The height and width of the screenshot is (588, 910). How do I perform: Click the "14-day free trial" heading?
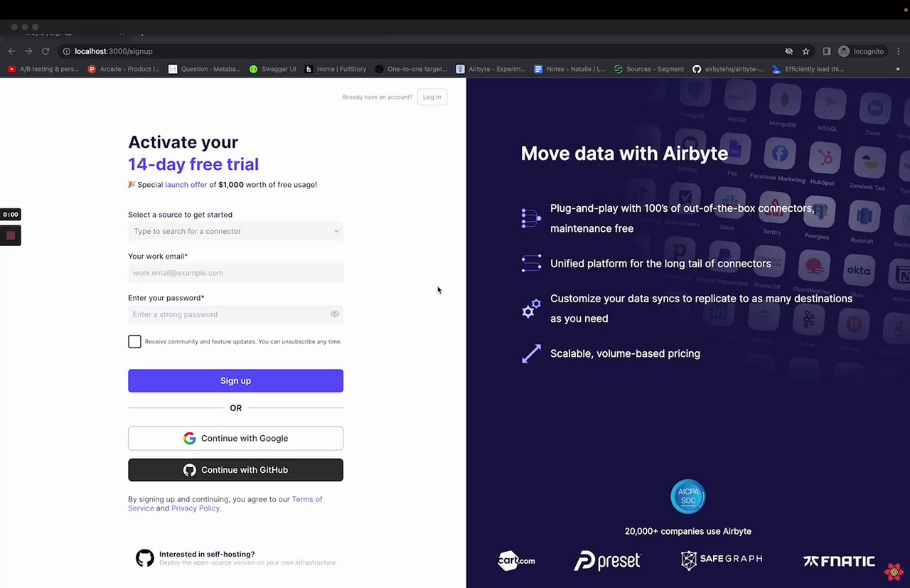pyautogui.click(x=193, y=164)
